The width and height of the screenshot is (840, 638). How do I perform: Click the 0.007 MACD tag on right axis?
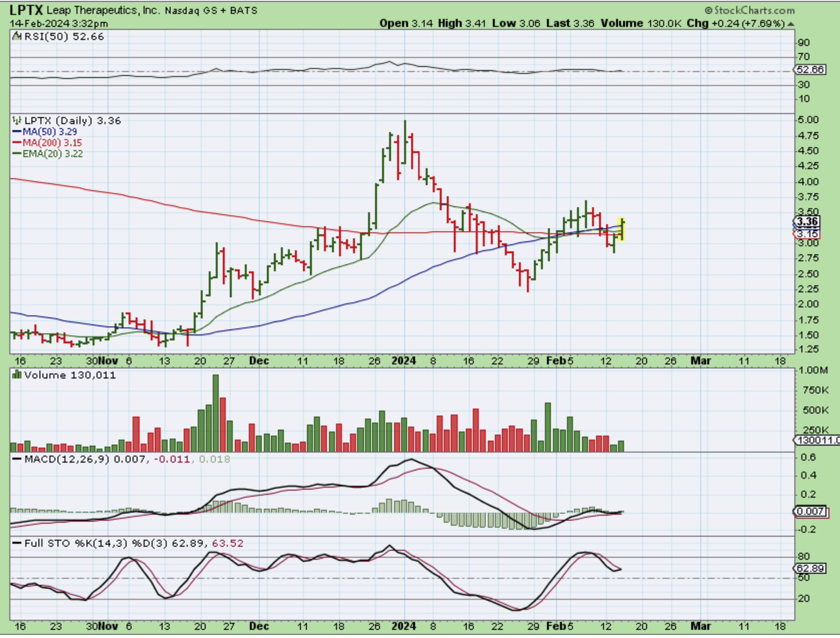coord(811,512)
